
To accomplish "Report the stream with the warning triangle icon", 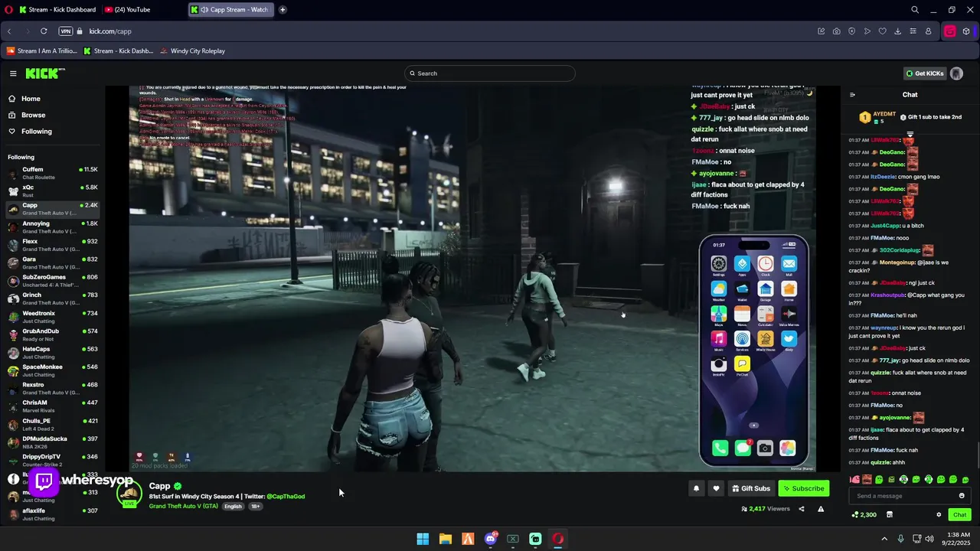I will pos(821,509).
